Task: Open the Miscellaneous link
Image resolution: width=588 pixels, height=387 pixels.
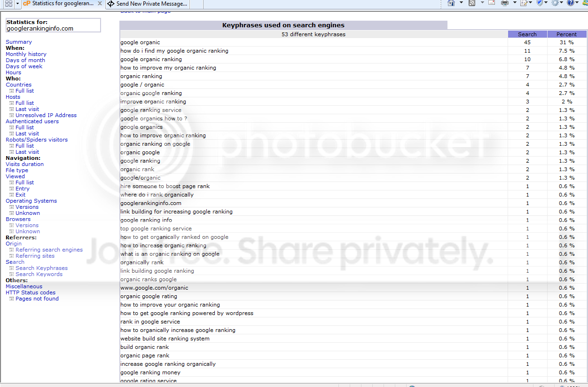Action: (x=24, y=286)
